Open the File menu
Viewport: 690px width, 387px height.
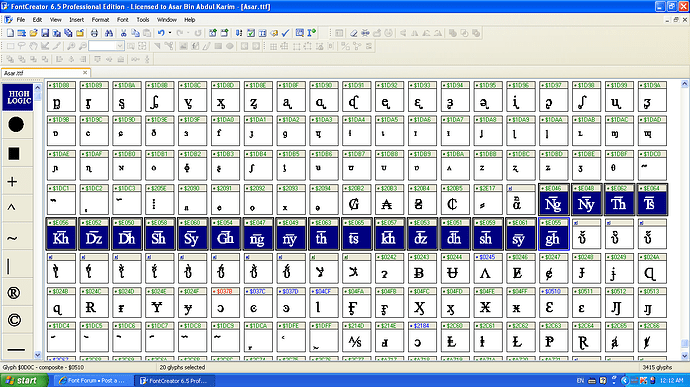click(21, 20)
